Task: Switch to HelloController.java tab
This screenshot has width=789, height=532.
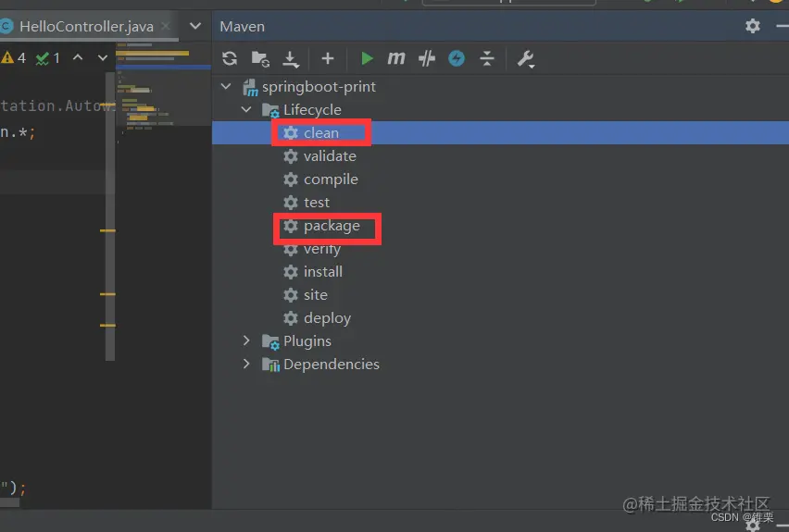Action: coord(86,26)
